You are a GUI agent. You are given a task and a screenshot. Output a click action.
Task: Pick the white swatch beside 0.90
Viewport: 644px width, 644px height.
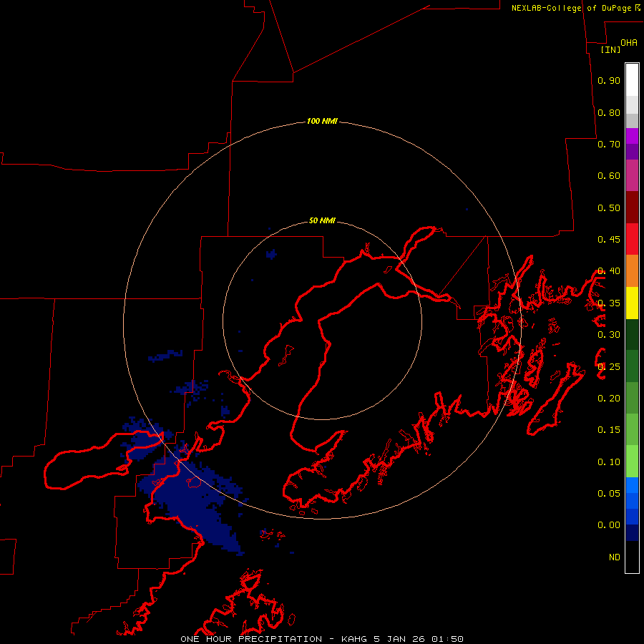(632, 79)
